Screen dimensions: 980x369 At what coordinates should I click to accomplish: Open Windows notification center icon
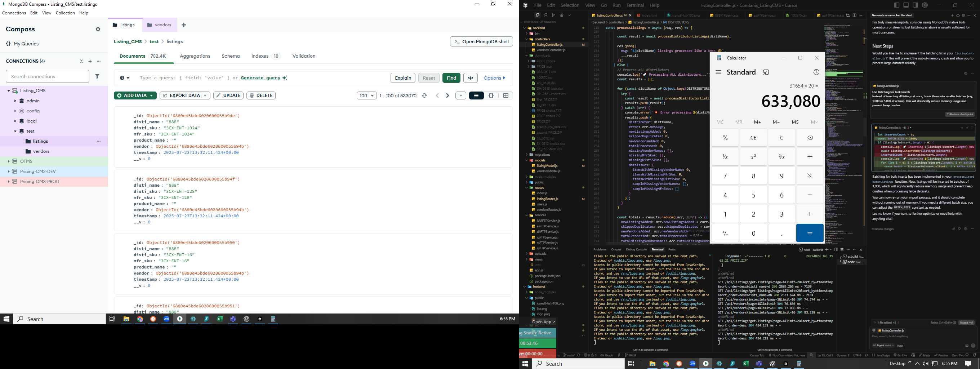coord(968,364)
